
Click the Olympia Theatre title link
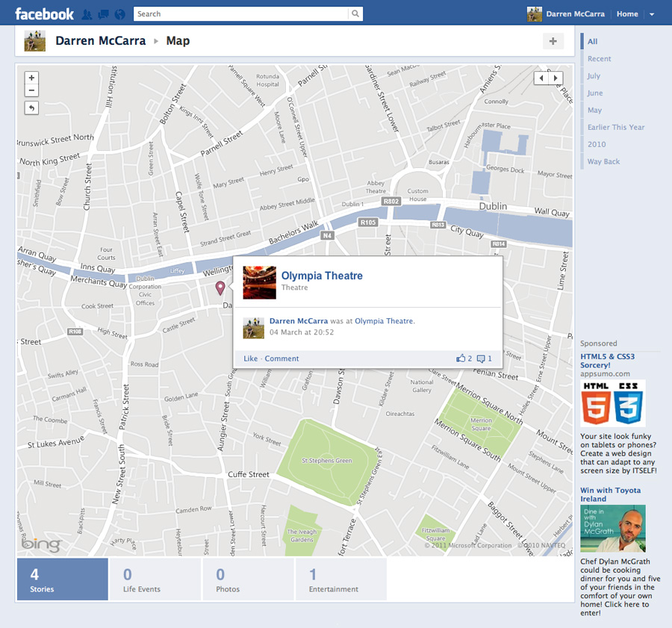[x=322, y=276]
